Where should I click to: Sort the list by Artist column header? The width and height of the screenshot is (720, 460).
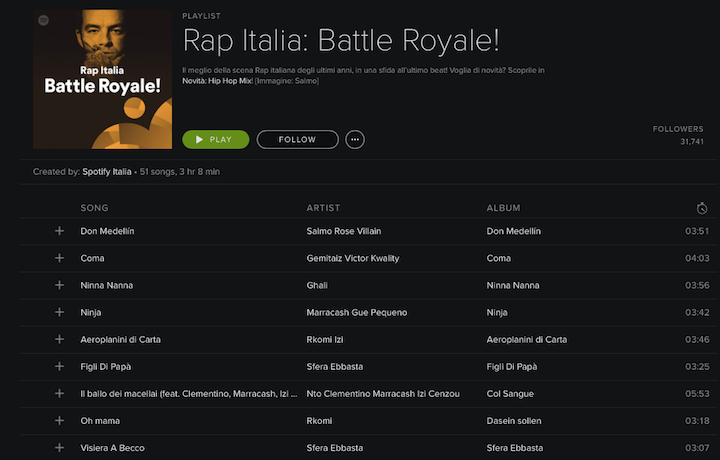323,208
